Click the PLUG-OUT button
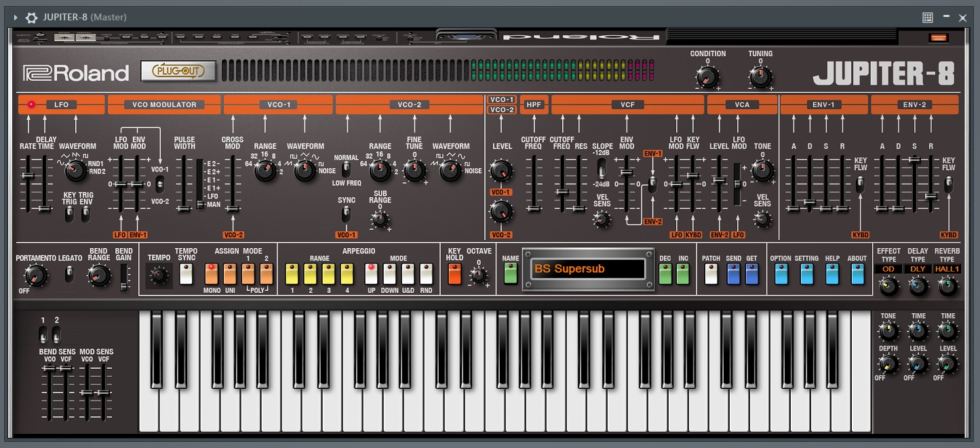Image resolution: width=980 pixels, height=448 pixels. (x=178, y=70)
